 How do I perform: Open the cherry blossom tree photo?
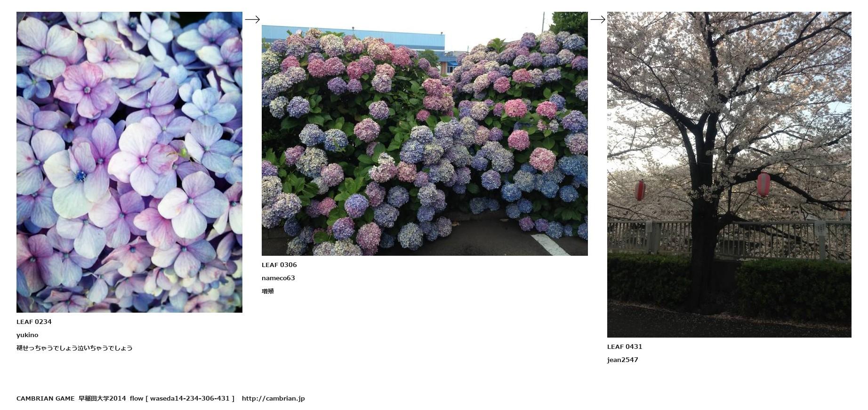(x=729, y=174)
